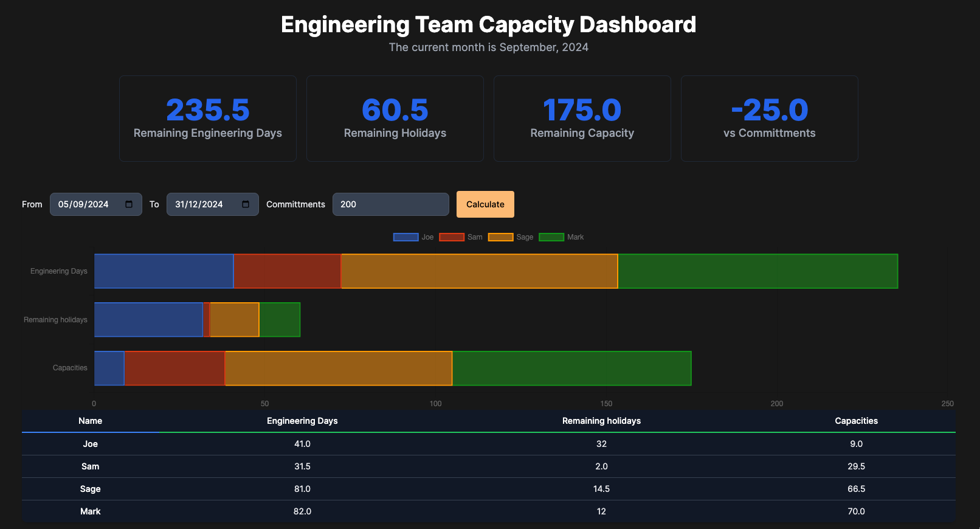Click the Engineering Days chart axis label
Screen dimensions: 980x529
[59, 271]
